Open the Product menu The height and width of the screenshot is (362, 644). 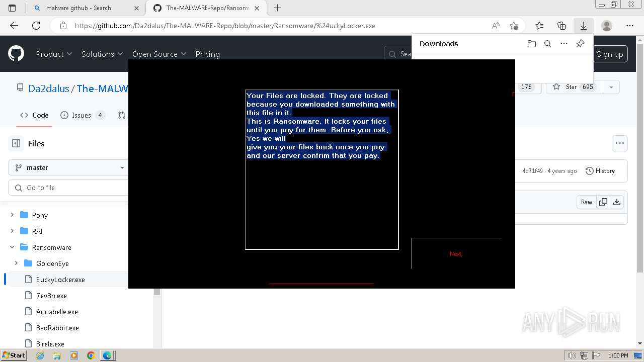point(54,54)
